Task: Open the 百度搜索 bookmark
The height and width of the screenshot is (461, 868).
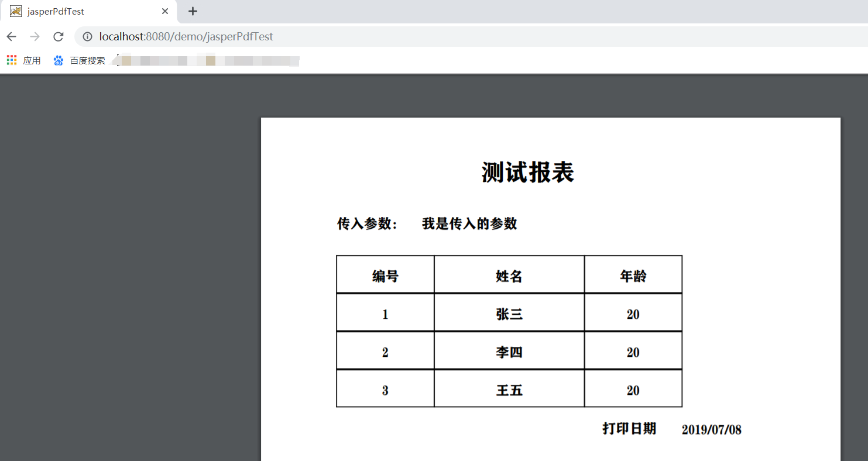Action: [x=79, y=60]
